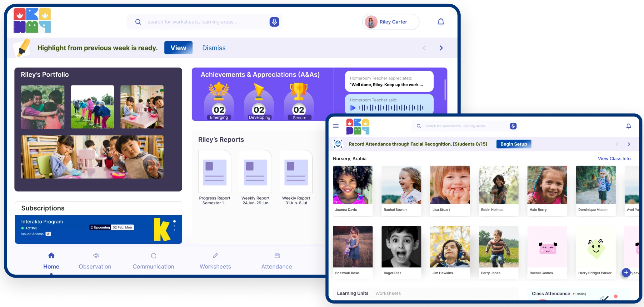Click the notification bell in class window

coord(628,126)
